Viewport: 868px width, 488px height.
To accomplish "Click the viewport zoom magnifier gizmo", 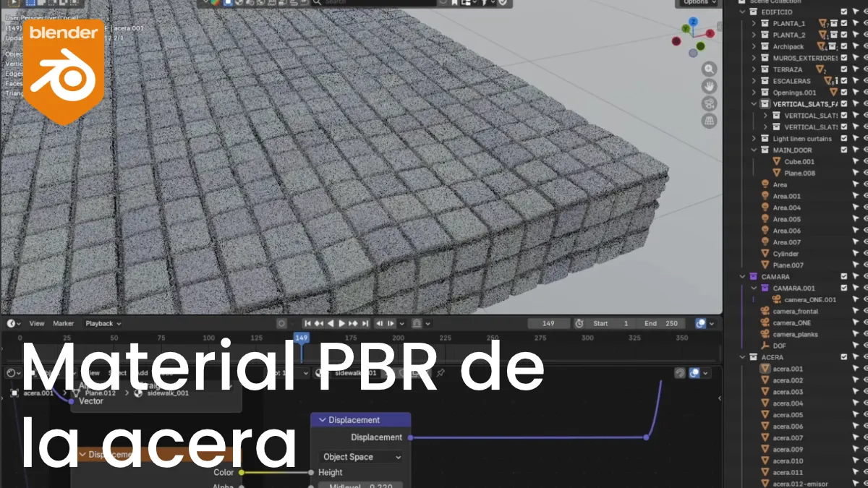I will (x=710, y=69).
